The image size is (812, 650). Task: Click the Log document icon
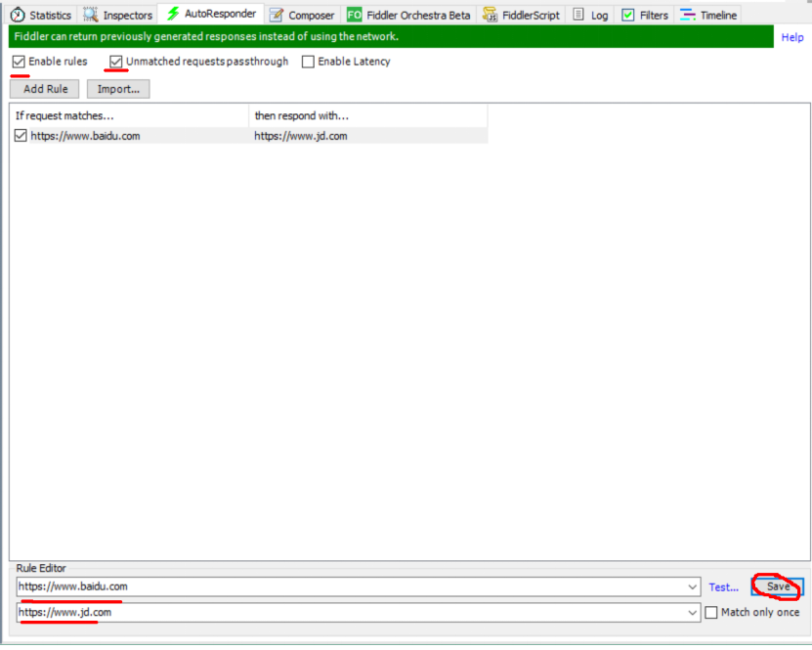point(577,15)
